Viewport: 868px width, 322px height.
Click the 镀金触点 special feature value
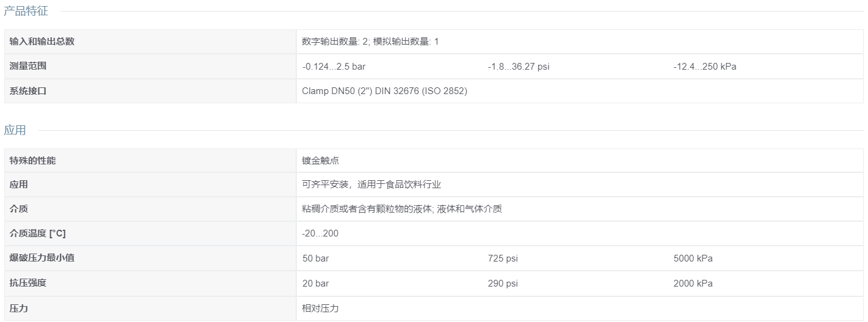(321, 161)
